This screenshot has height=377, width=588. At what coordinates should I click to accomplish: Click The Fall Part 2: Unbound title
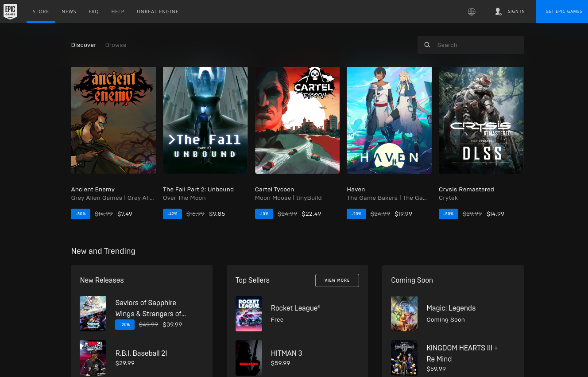pyautogui.click(x=198, y=189)
